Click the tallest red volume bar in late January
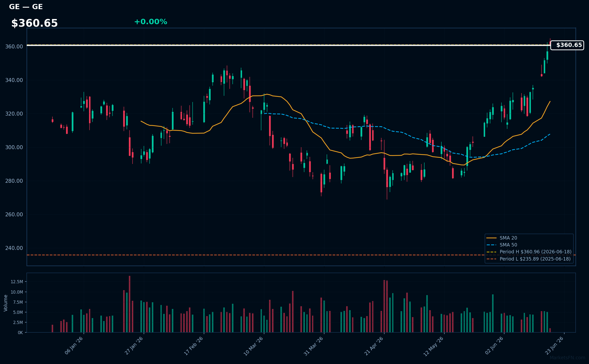The width and height of the screenshot is (589, 364). point(130,304)
